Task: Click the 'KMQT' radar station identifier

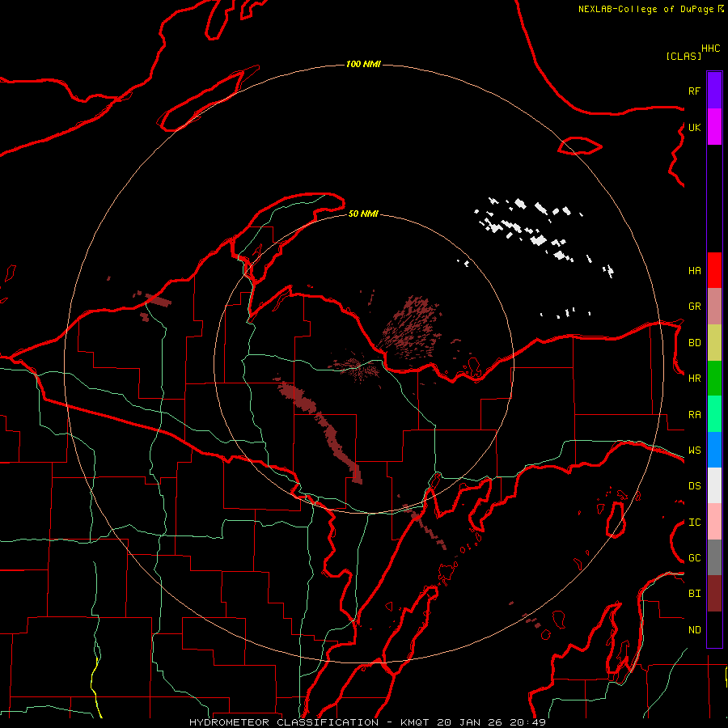Action: pos(415,722)
